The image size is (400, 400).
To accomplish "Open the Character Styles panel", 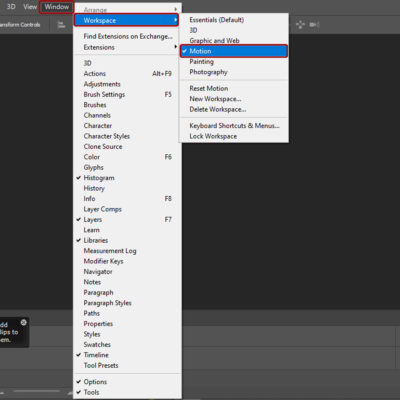I will point(127,136).
